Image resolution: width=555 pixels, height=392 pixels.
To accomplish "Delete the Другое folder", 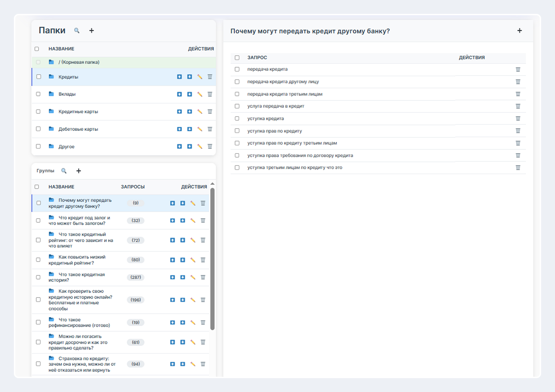I will pos(210,146).
